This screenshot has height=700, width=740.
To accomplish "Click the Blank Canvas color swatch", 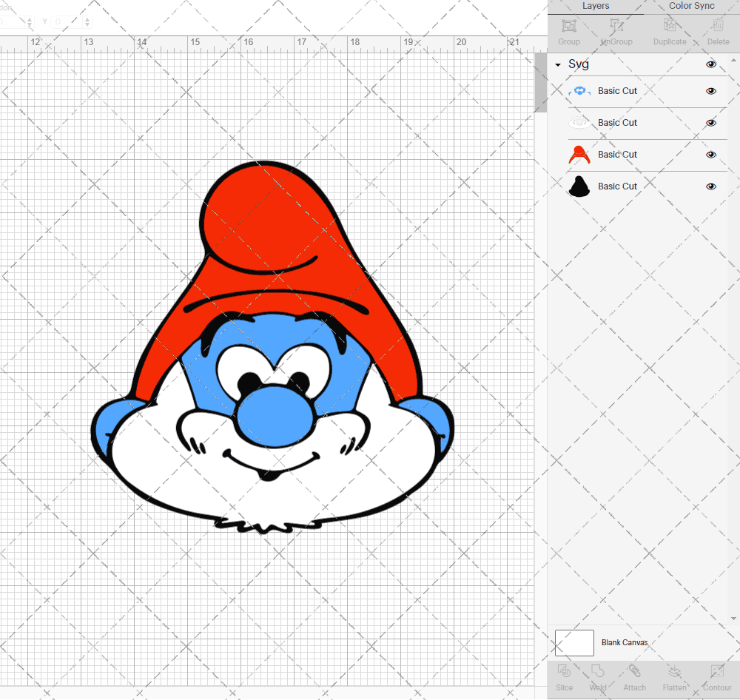I will (574, 643).
